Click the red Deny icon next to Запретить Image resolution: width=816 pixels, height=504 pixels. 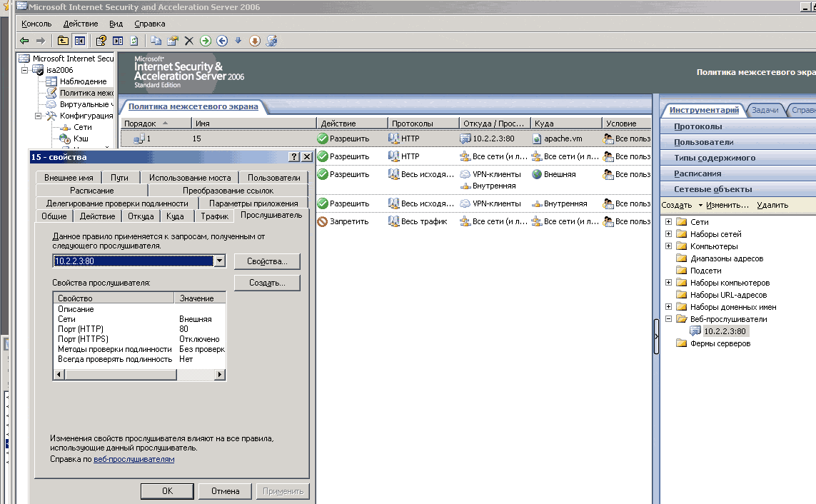(x=323, y=221)
